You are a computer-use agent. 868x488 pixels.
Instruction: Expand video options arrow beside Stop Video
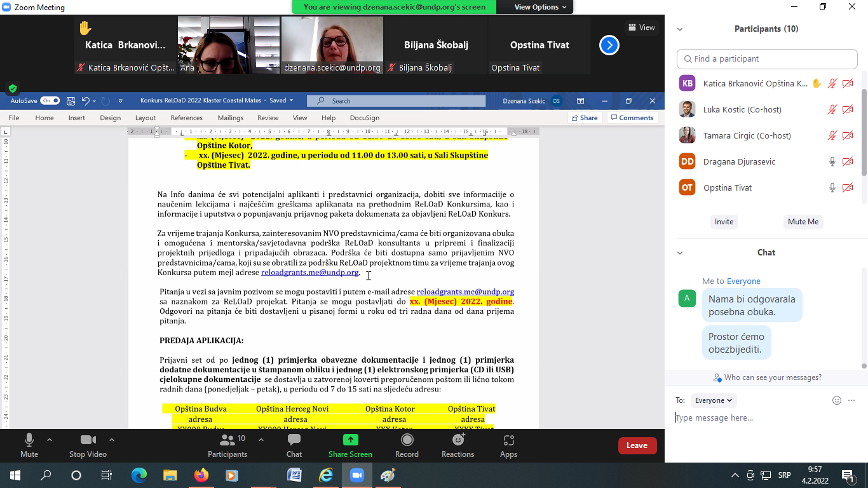click(112, 439)
